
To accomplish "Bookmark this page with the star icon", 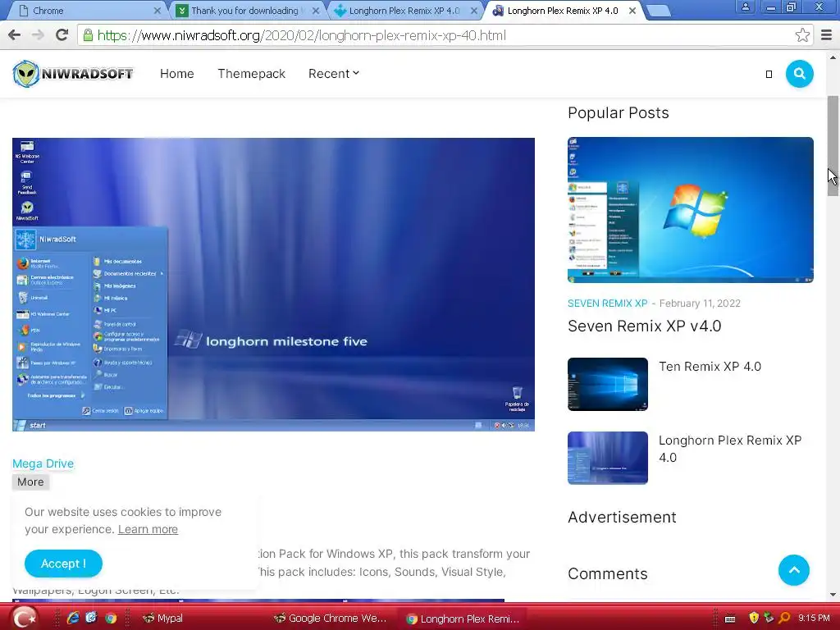I will click(802, 35).
